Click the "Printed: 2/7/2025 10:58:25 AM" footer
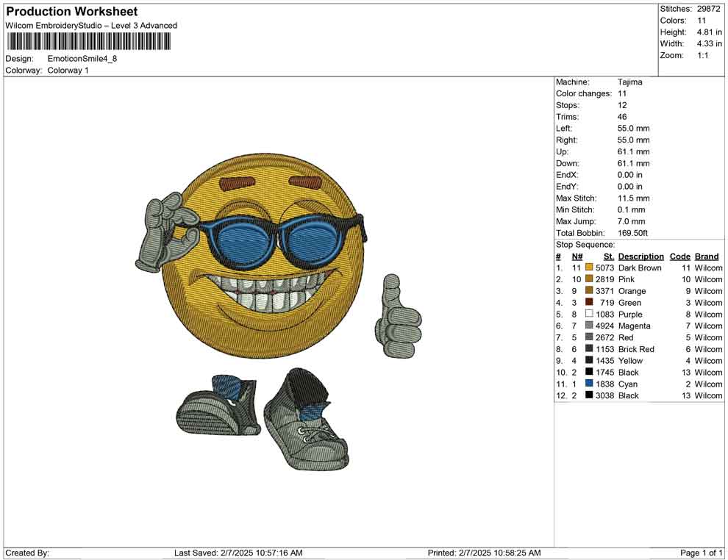 [x=485, y=553]
